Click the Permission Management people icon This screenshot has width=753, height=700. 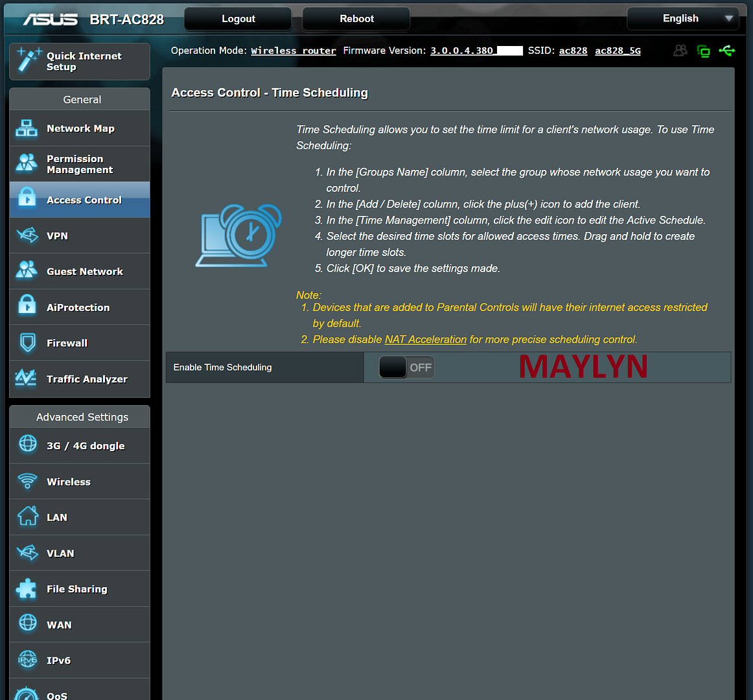pos(27,163)
